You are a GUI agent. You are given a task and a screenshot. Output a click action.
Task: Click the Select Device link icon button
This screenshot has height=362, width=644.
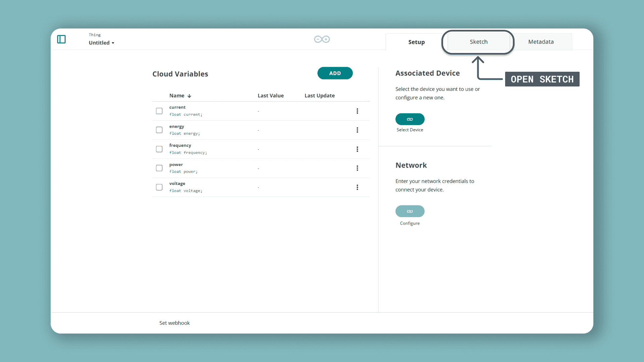pyautogui.click(x=410, y=119)
